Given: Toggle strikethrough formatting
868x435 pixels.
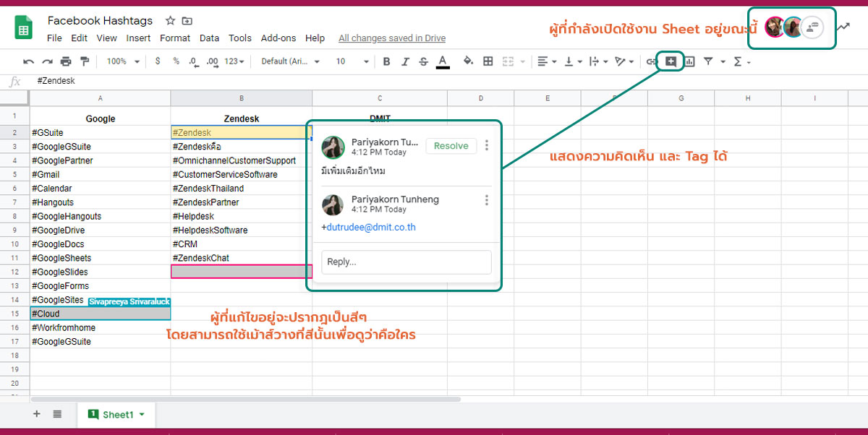Looking at the screenshot, I should (423, 61).
